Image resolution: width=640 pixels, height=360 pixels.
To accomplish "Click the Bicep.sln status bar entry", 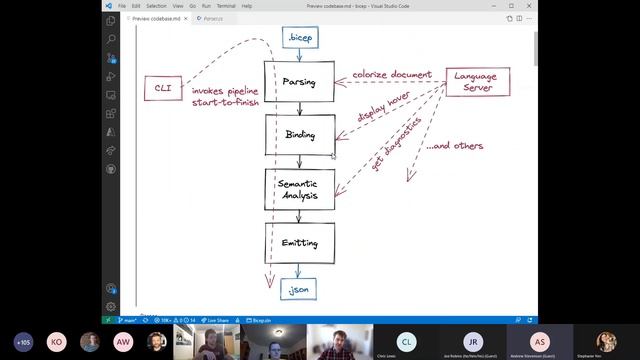I will tap(259, 320).
